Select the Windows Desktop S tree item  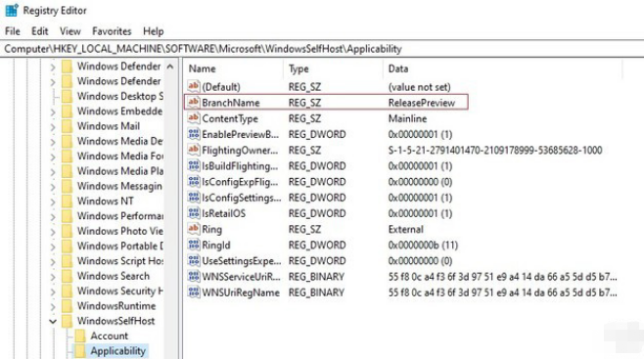(120, 96)
